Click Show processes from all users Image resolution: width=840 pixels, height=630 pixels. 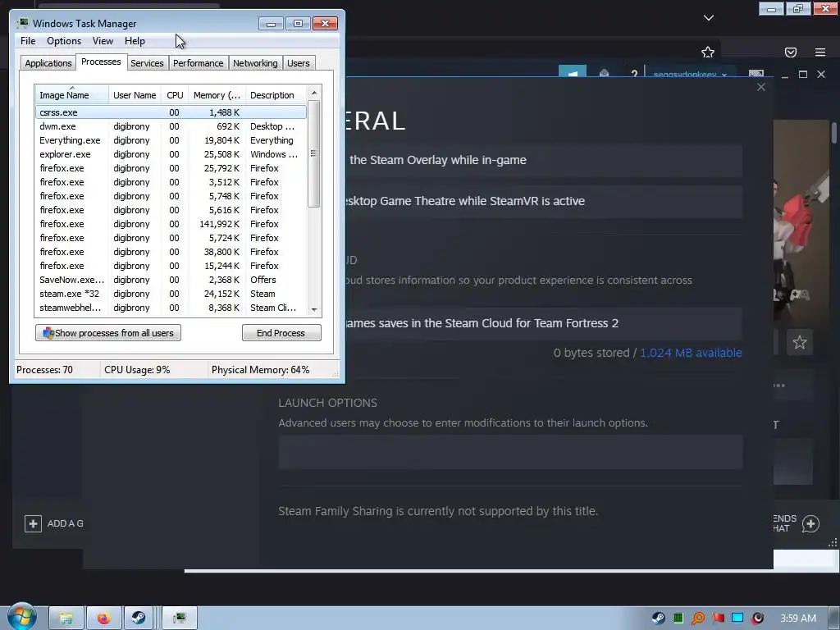click(x=108, y=333)
